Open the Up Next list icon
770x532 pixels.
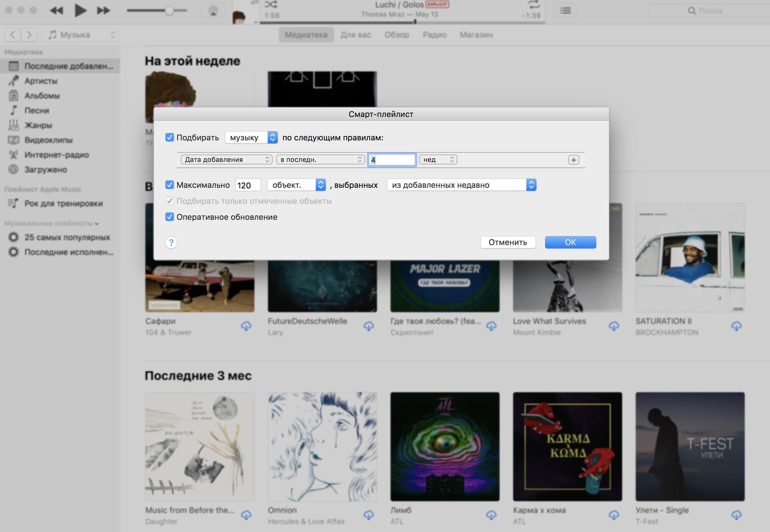[565, 11]
